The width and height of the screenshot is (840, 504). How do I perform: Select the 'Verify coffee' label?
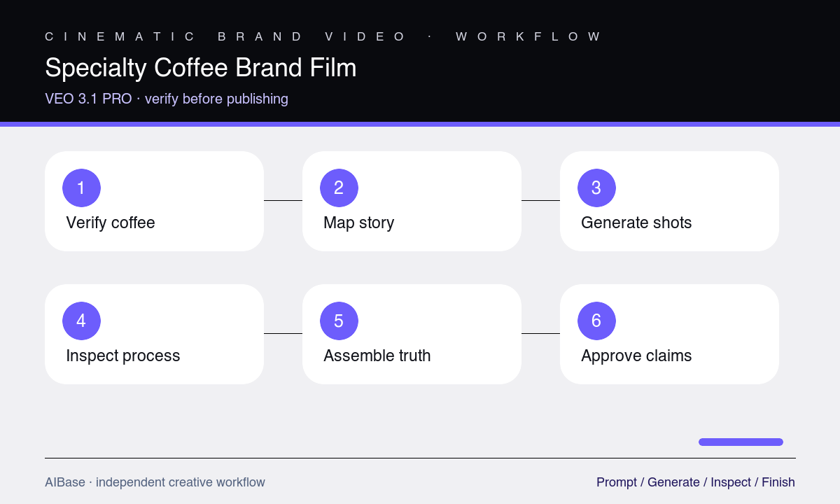111,223
